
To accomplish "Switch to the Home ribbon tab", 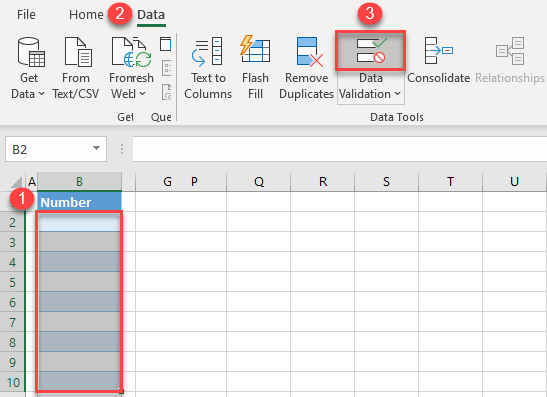I will click(x=86, y=15).
